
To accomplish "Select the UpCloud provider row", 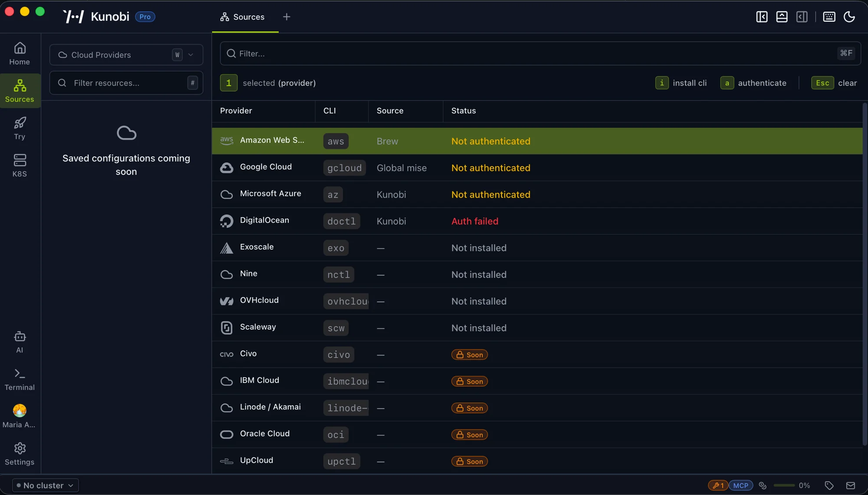I will click(537, 461).
